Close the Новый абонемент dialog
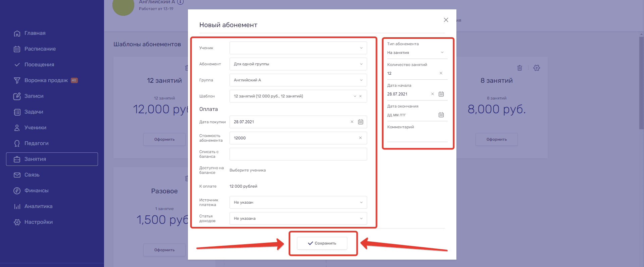This screenshot has width=644, height=267. coord(446,20)
